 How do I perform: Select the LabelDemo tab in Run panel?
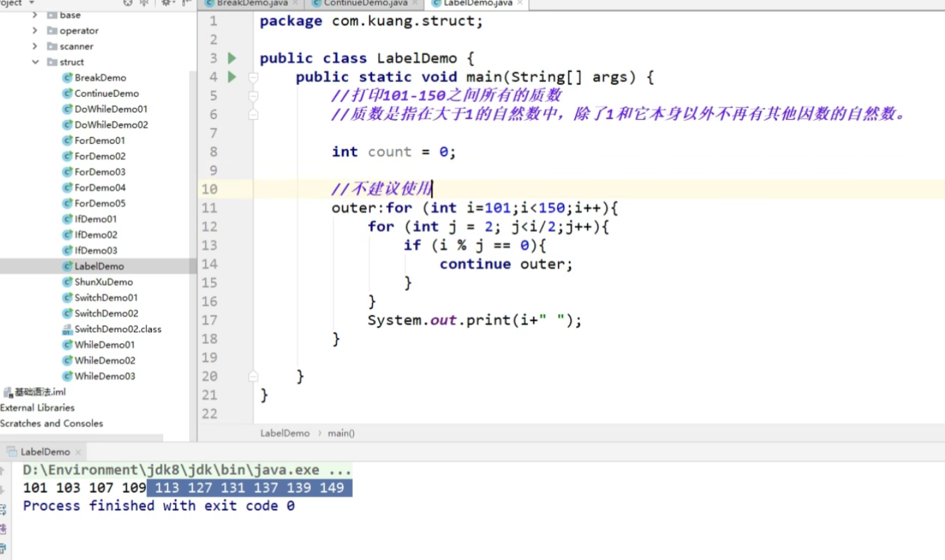coord(44,452)
